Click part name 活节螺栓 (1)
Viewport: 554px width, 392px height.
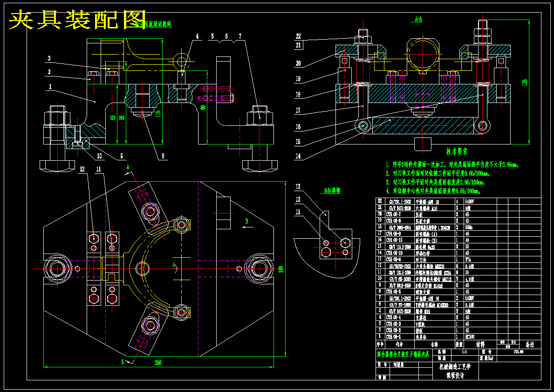coord(426,234)
